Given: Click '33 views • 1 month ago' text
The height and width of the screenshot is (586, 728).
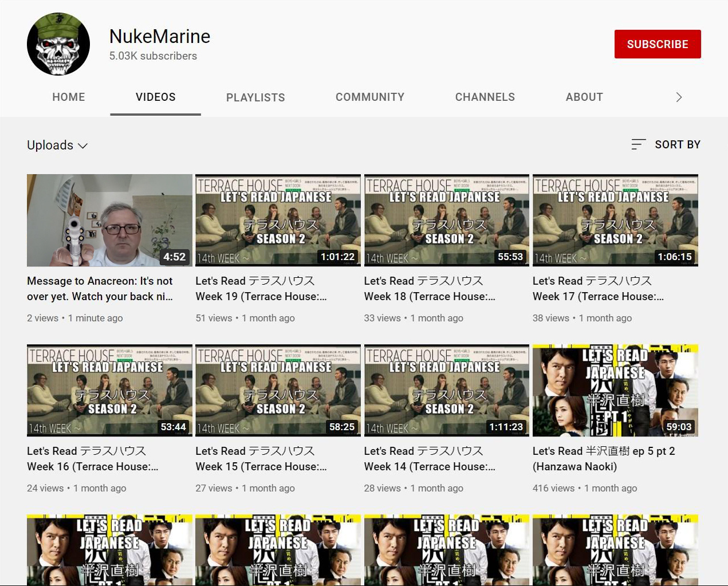Looking at the screenshot, I should pyautogui.click(x=414, y=318).
